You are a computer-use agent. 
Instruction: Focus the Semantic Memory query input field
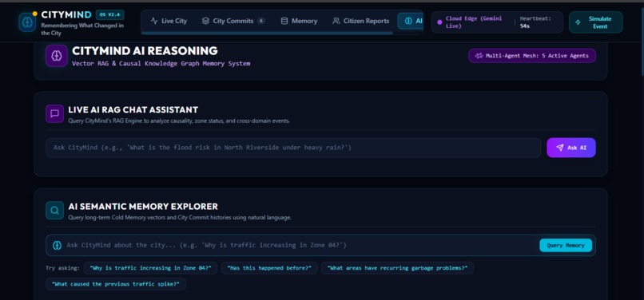pos(301,245)
